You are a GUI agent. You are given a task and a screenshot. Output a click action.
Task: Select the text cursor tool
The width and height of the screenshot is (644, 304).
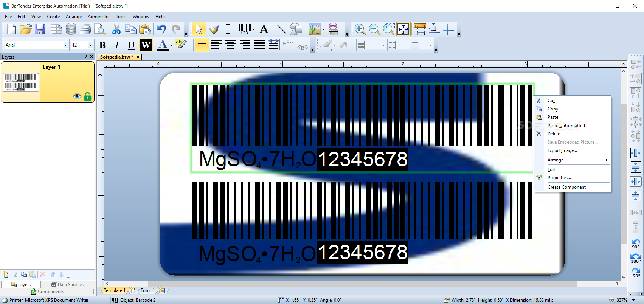pyautogui.click(x=228, y=29)
